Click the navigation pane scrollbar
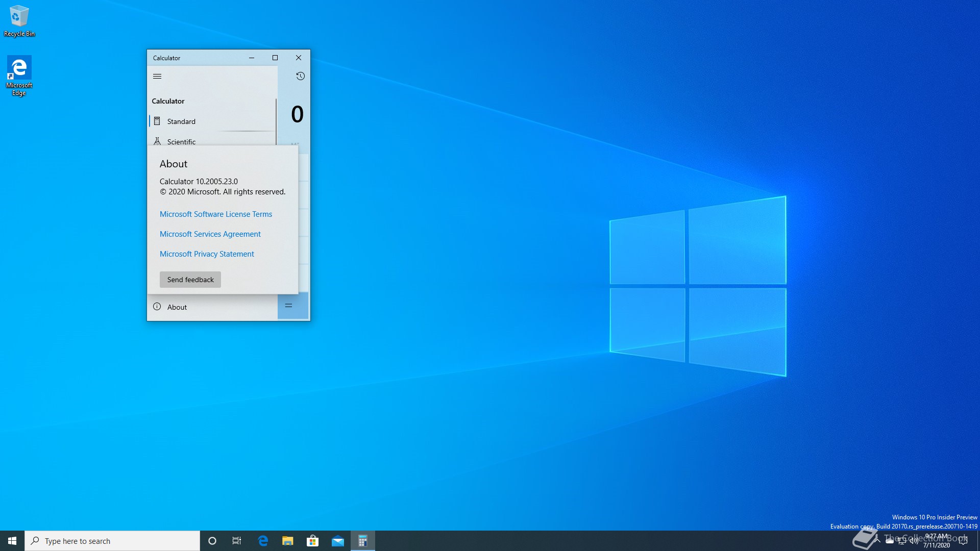Viewport: 980px width, 551px height. pos(276,121)
